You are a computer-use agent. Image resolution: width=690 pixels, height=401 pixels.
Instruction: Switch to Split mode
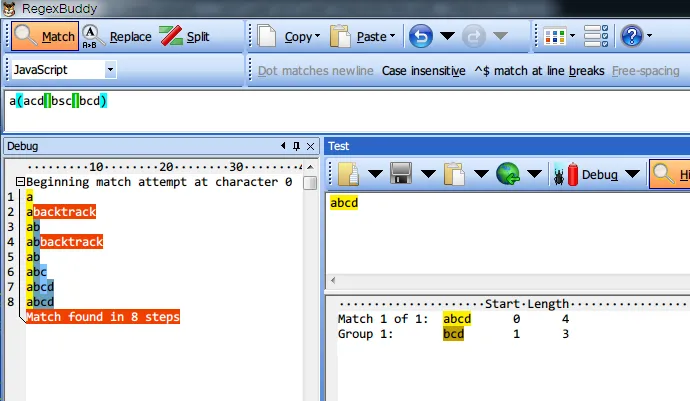pos(184,37)
